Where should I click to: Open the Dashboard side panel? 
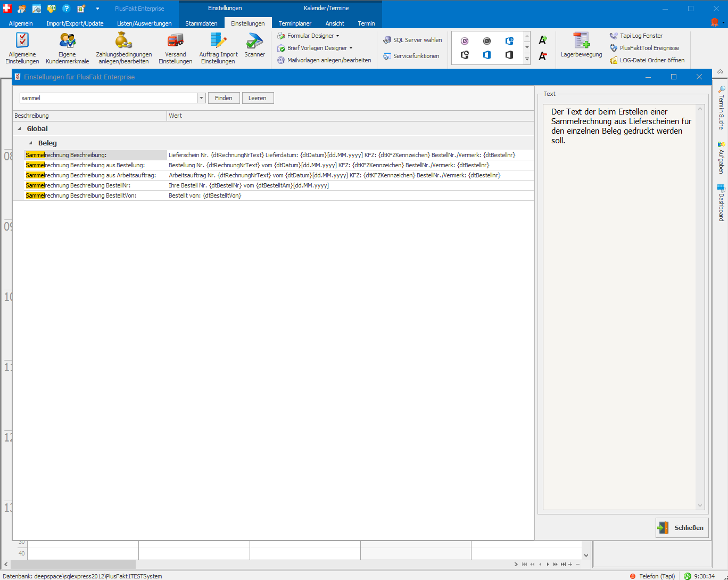pos(722,202)
